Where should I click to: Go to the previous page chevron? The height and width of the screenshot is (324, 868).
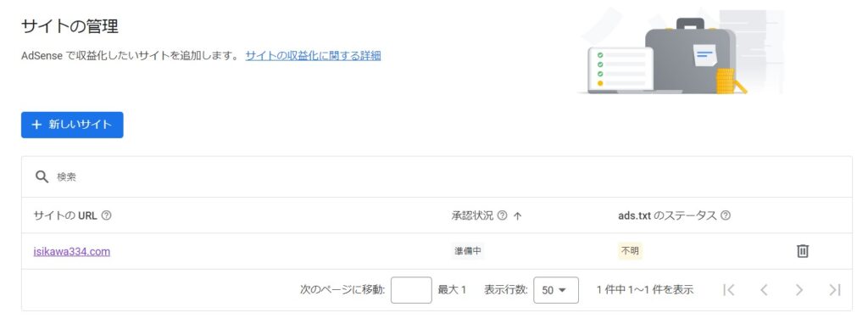[x=764, y=290]
